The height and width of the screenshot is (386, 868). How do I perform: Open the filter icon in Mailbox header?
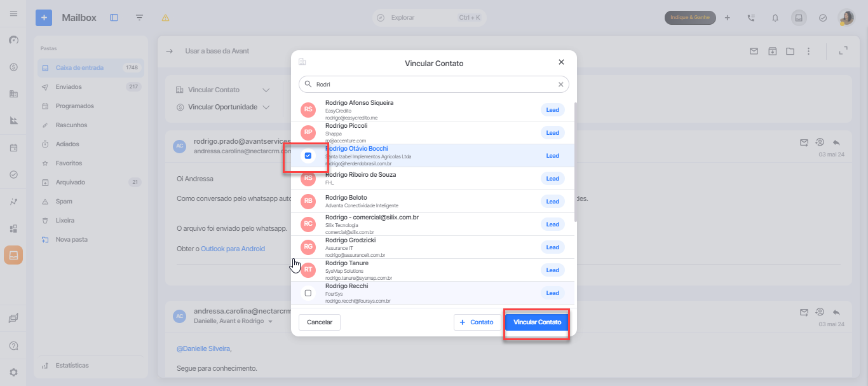pyautogui.click(x=139, y=18)
